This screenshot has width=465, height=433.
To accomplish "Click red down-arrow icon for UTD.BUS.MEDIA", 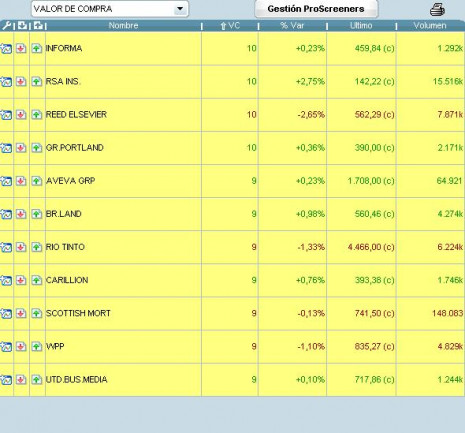I will [21, 380].
